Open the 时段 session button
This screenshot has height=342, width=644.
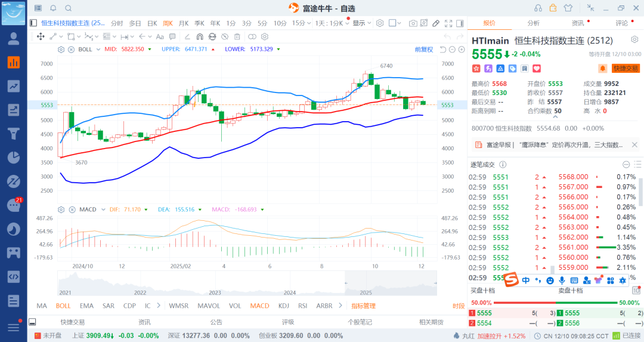[x=459, y=306]
